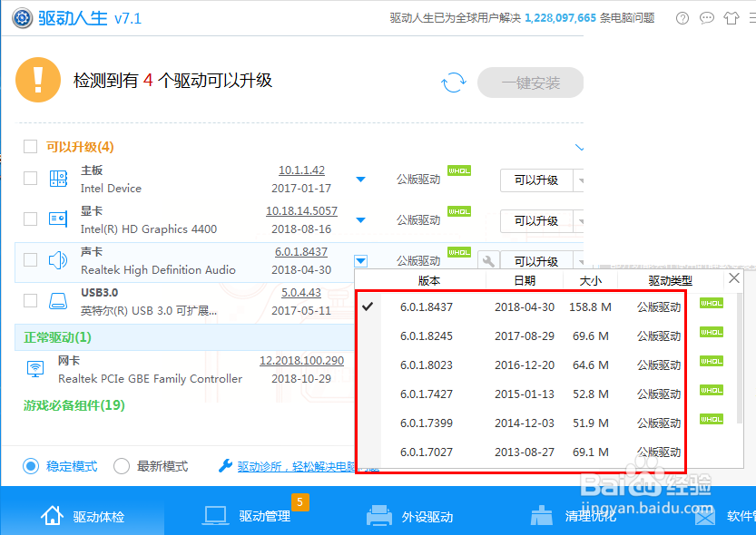Click the 驱动体检 house icon
Viewport: 756px width, 535px height.
pyautogui.click(x=52, y=515)
